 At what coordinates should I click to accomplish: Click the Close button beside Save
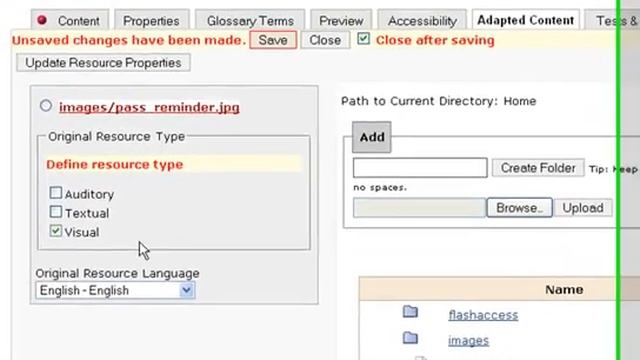coord(325,40)
